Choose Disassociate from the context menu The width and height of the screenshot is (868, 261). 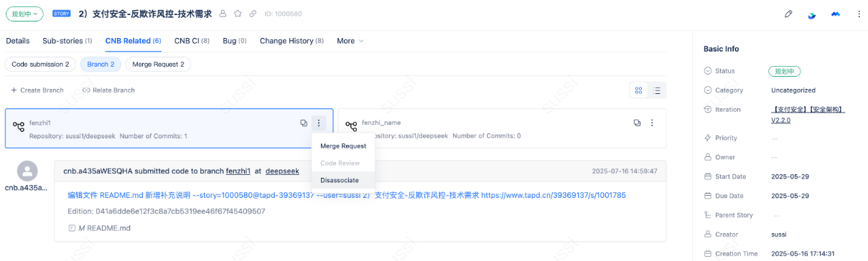point(340,180)
